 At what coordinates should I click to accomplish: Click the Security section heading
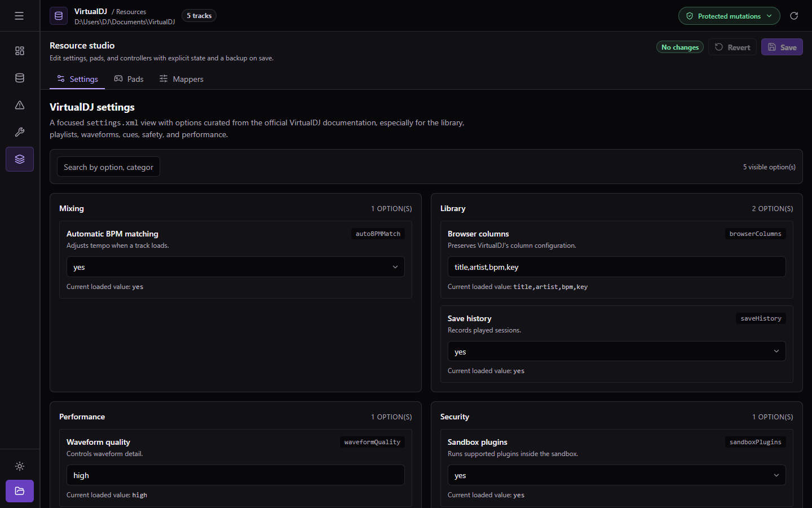pos(454,417)
